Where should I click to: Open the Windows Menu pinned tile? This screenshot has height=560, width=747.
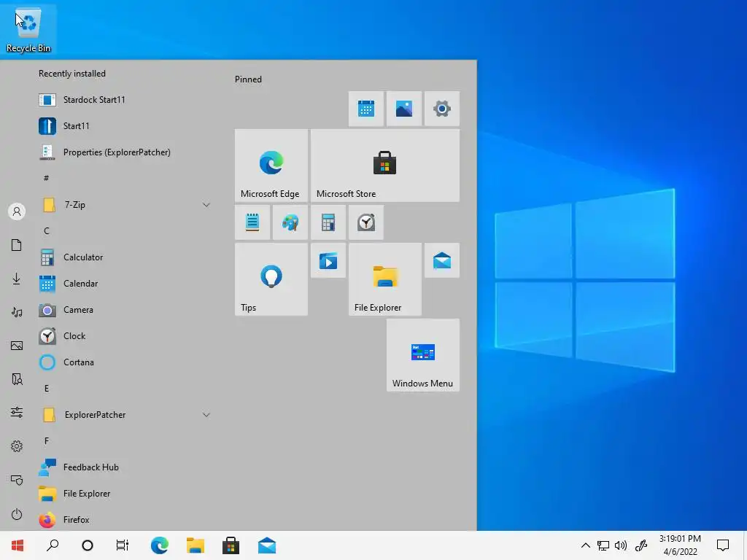pyautogui.click(x=423, y=355)
